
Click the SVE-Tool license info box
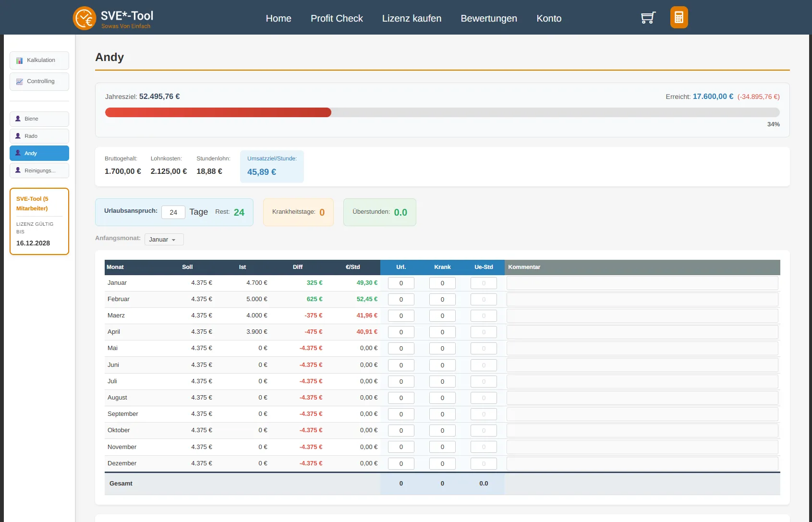pyautogui.click(x=39, y=221)
